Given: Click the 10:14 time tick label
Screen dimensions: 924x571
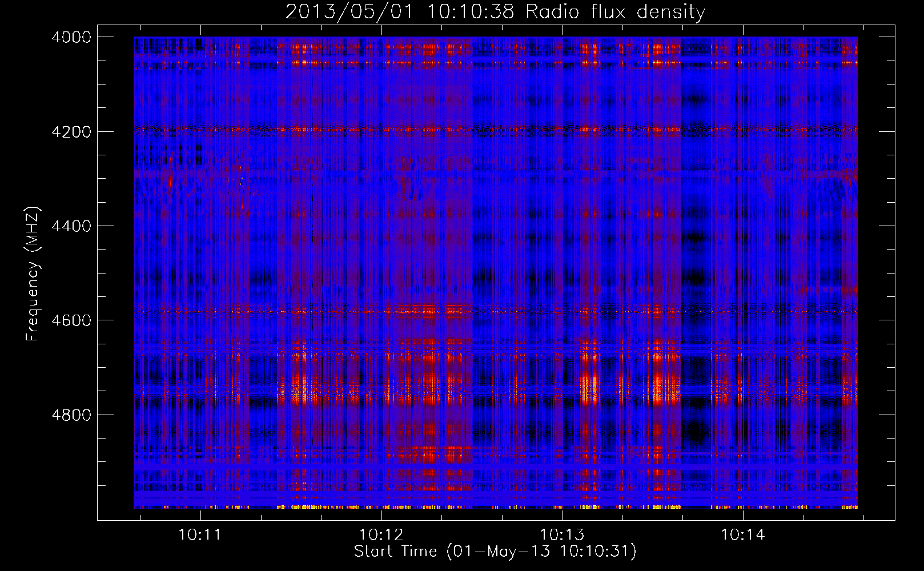Looking at the screenshot, I should [742, 534].
